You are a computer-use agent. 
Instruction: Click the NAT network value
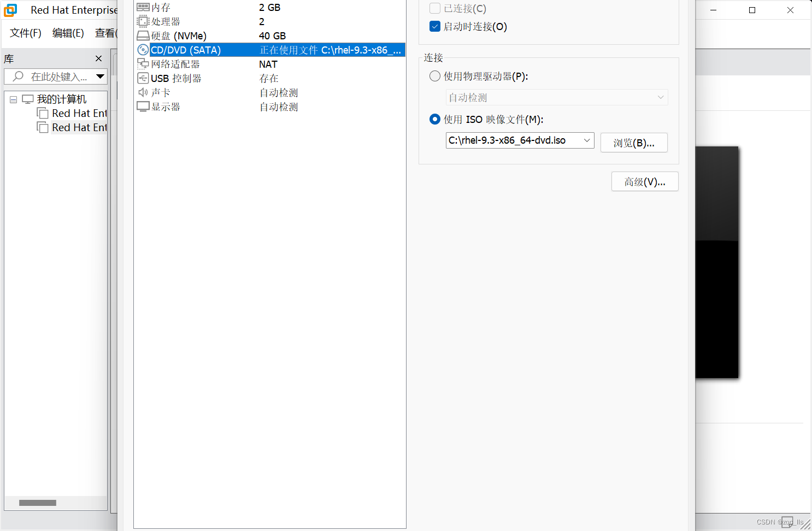click(268, 64)
